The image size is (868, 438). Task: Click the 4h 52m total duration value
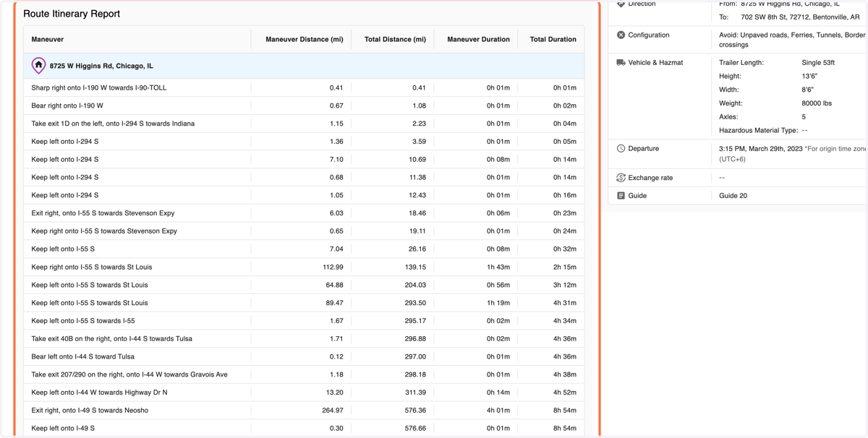tap(565, 392)
